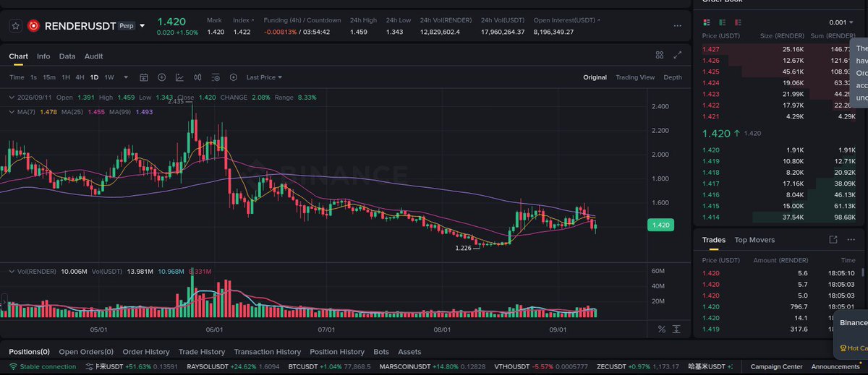Open the Trade History tab
868x375 pixels.
(202, 352)
